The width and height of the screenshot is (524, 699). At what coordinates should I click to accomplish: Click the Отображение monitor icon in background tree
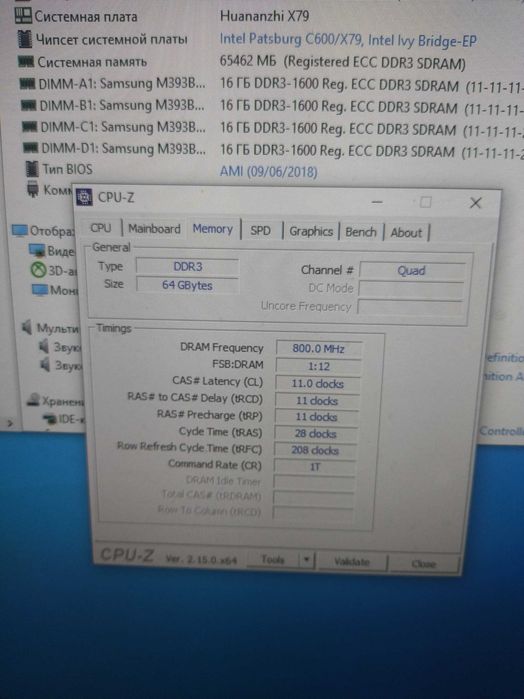click(20, 230)
